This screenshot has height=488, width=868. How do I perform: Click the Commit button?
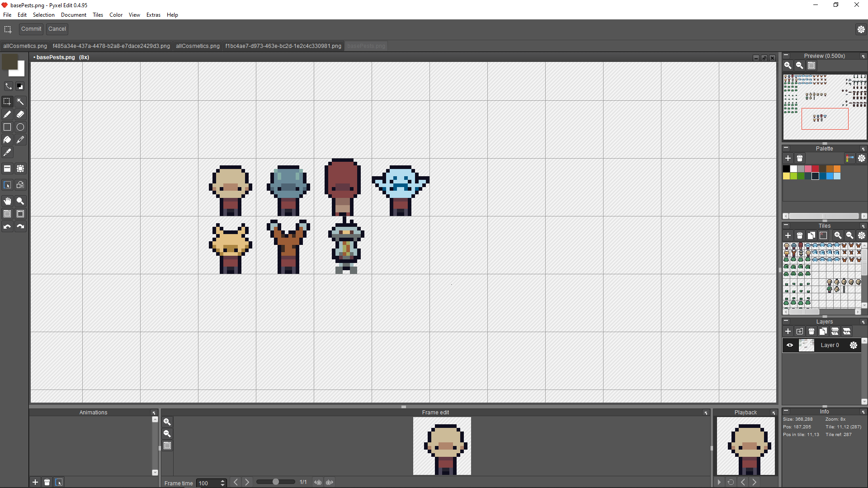pos(31,29)
